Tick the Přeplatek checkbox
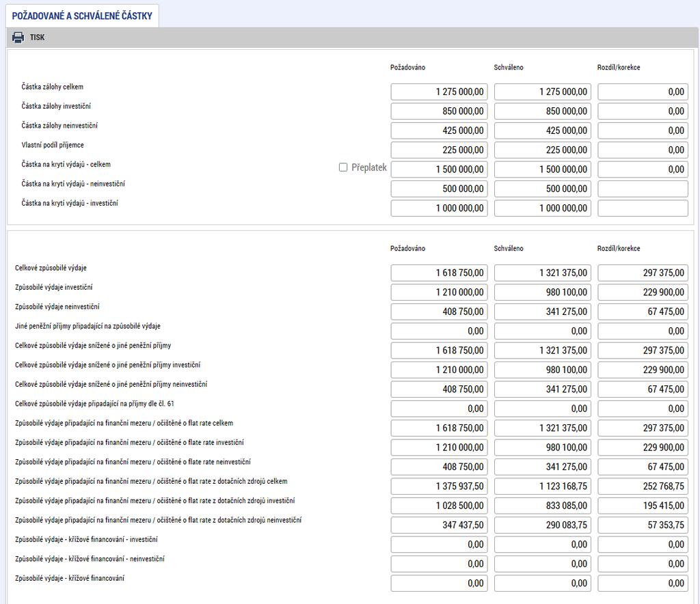The image size is (700, 604). point(343,167)
